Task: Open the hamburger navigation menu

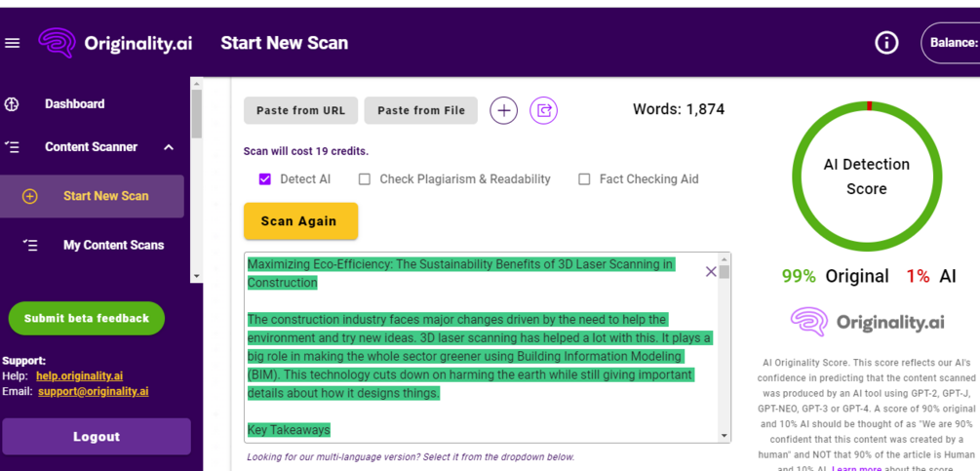Action: coord(13,43)
